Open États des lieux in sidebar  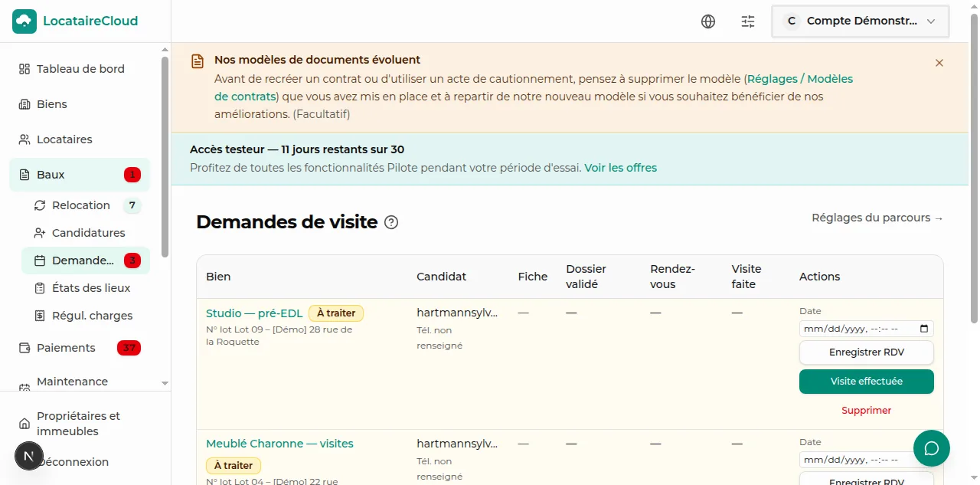click(86, 288)
